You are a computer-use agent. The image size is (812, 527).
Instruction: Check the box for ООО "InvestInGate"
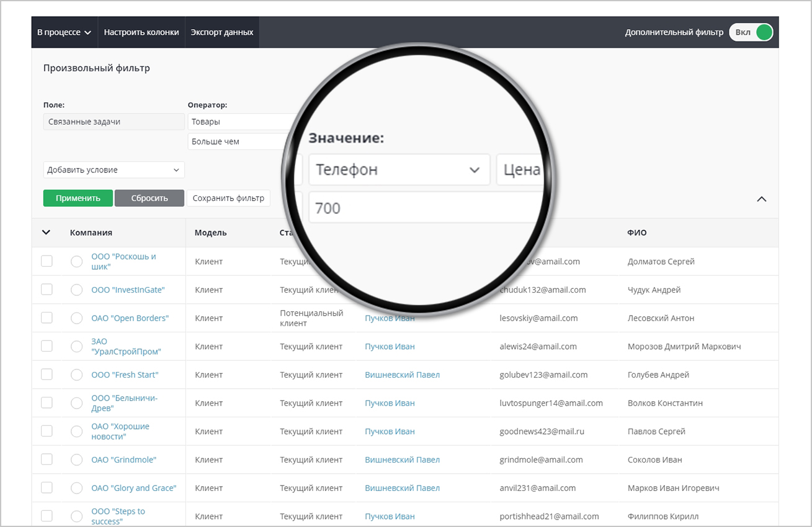pyautogui.click(x=47, y=290)
